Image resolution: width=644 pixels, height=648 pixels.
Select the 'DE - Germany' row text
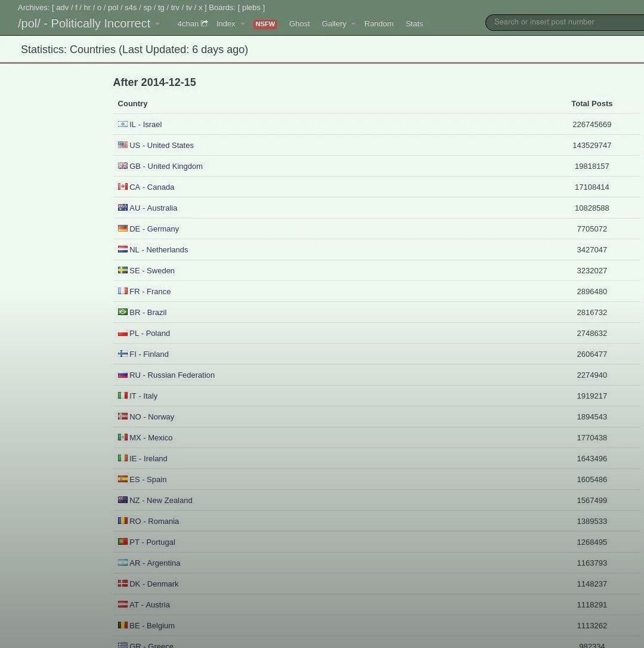154,229
